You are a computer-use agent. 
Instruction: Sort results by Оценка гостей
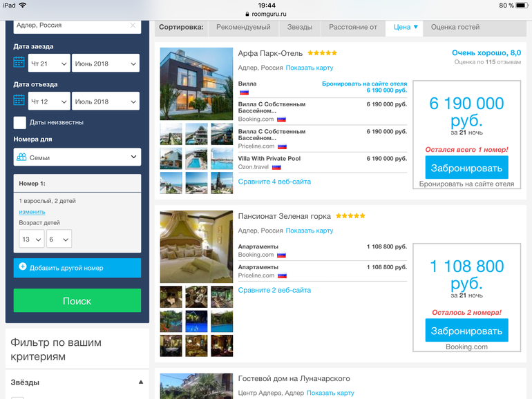455,28
